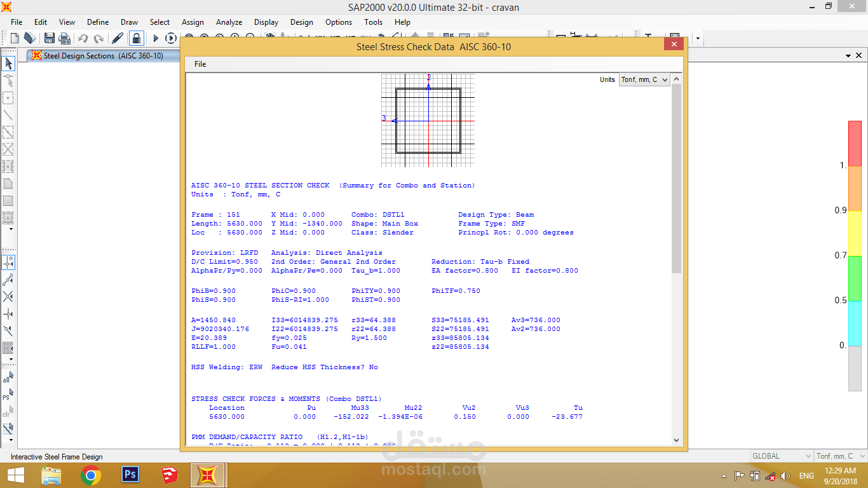The width and height of the screenshot is (868, 488).
Task: Close the Steel Design Sections view tab
Action: pos(860,56)
